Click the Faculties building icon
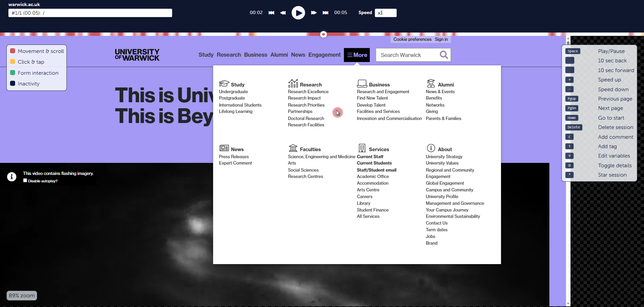The image size is (644, 307). [x=293, y=148]
